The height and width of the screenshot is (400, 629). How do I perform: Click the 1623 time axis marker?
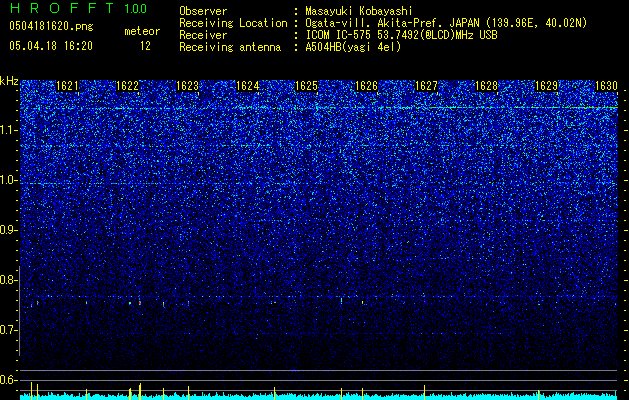pos(187,86)
